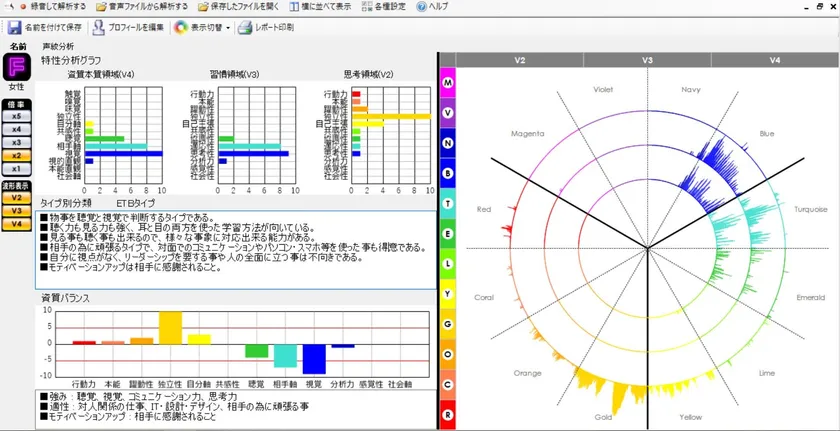
Task: Click the profile edit (プロフィールを編集) button
Action: coord(130,27)
